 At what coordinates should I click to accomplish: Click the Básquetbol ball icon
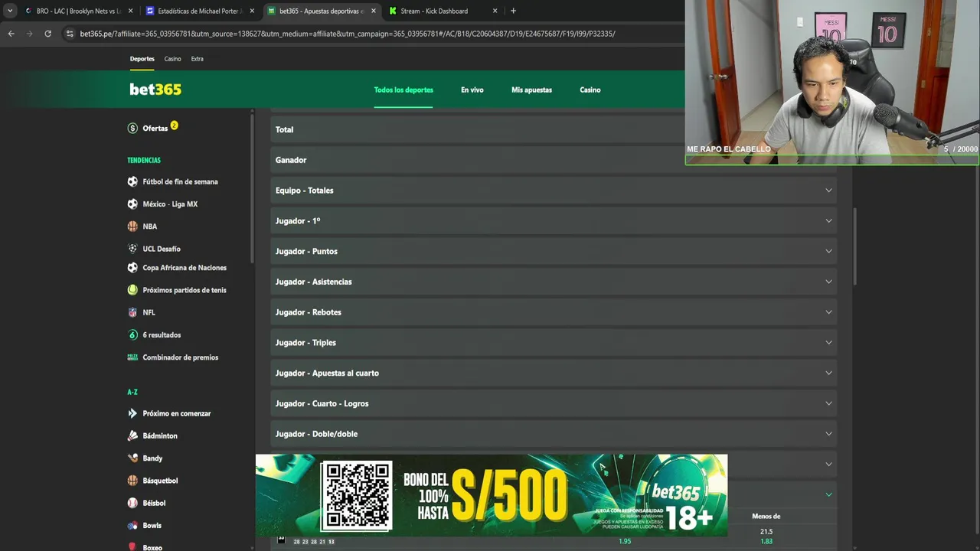pos(132,481)
